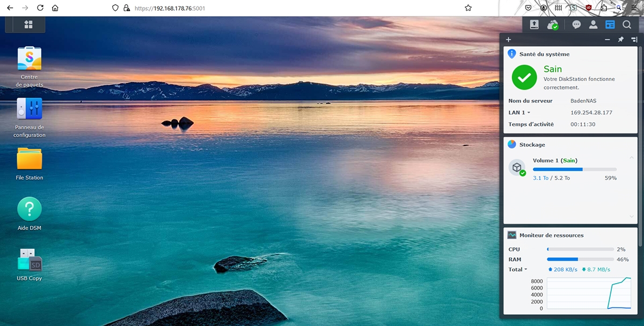
Task: Click the 208 KB/s upload value
Action: tap(565, 270)
